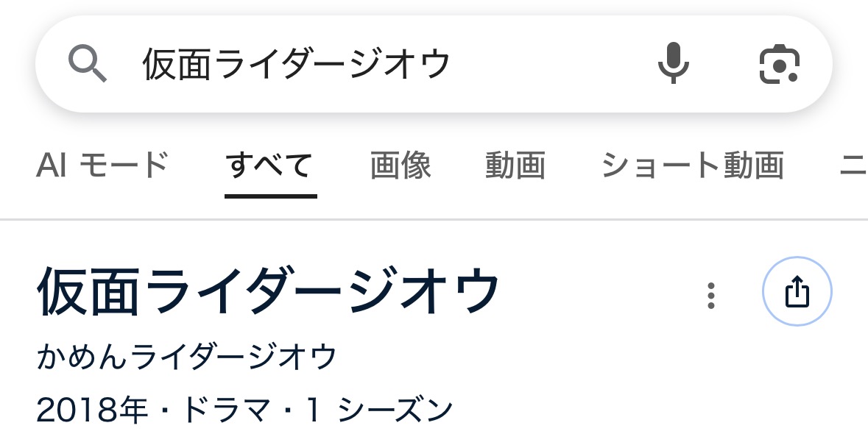868x445 pixels.
Task: Open Google Lens camera search
Action: pos(779,64)
